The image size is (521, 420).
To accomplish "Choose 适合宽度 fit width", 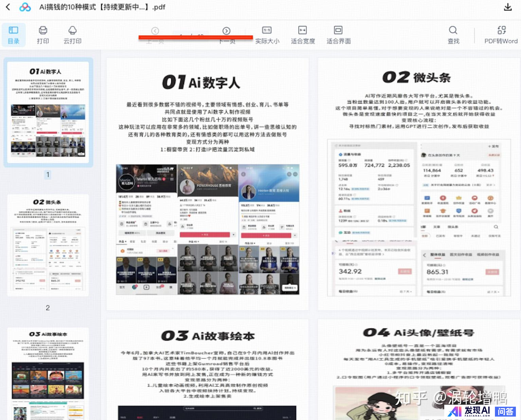I will tap(303, 35).
